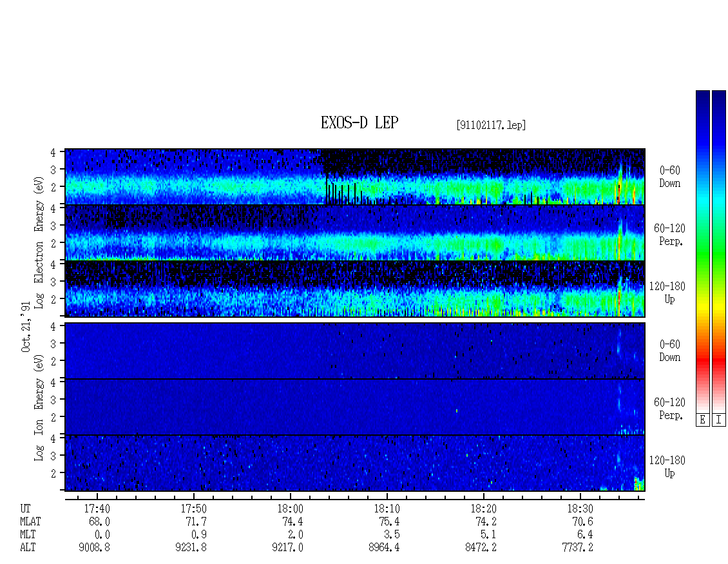Click the MLT value 6.4
Viewport: 728px width, 564px height.
(x=585, y=535)
